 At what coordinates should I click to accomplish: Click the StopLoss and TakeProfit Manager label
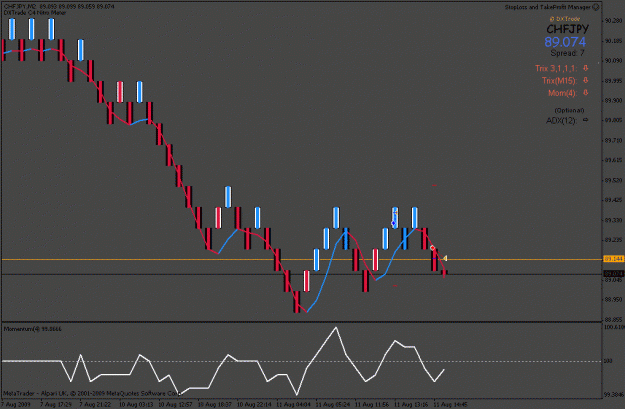tap(548, 7)
